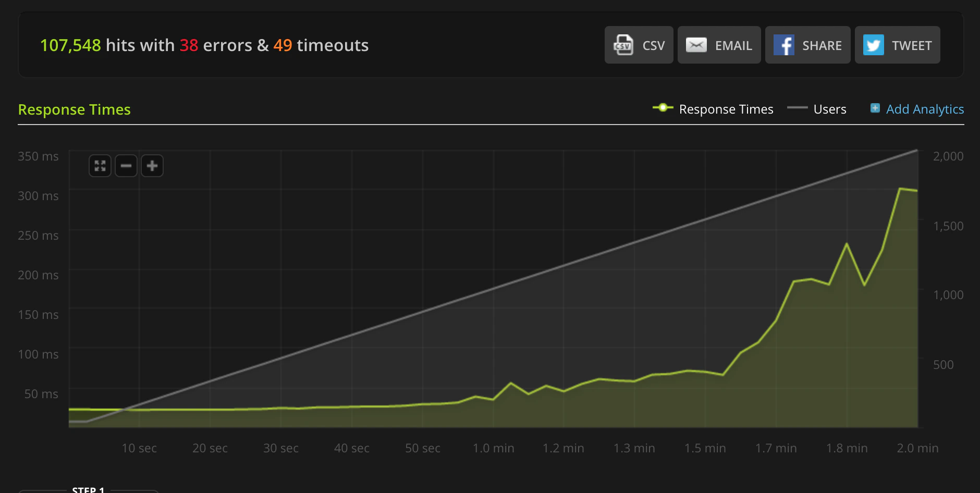
Task: Zoom in using the plus icon
Action: click(x=152, y=165)
